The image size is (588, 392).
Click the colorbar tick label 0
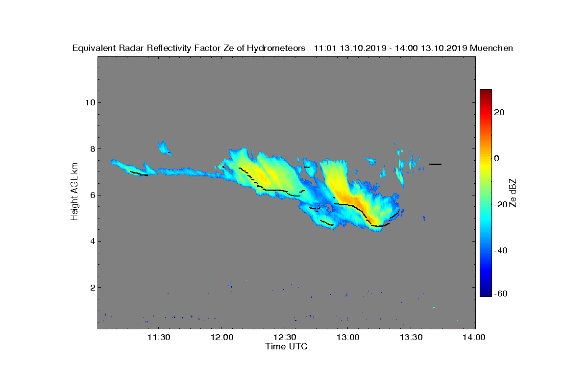[497, 158]
